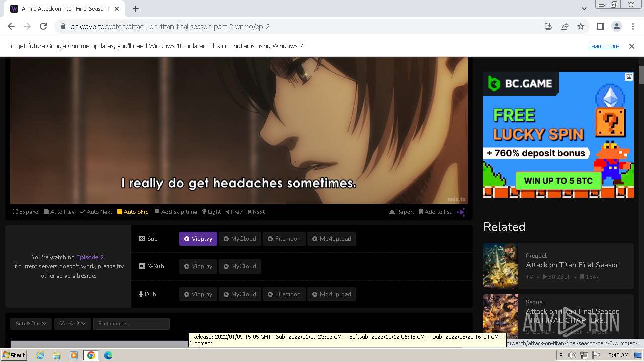Screen dimensions: 644x362
Task: Choose the Dub Filemoon server
Action: pyautogui.click(x=284, y=294)
